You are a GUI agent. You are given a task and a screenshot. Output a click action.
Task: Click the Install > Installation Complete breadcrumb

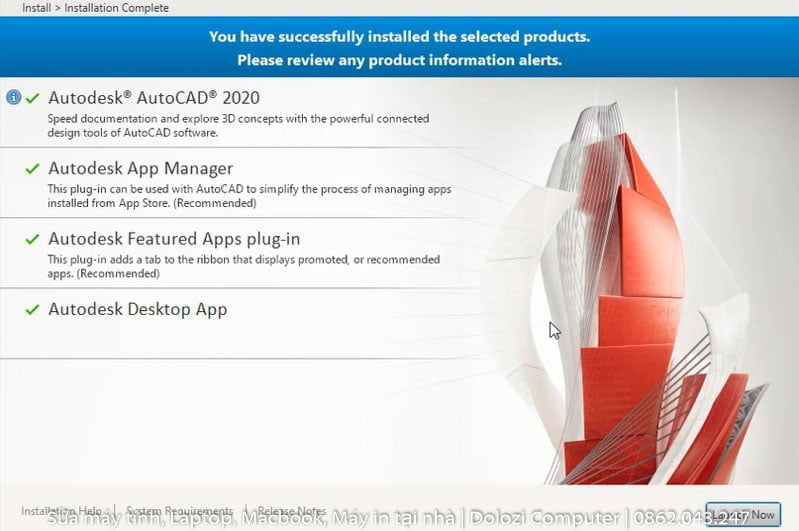click(95, 8)
